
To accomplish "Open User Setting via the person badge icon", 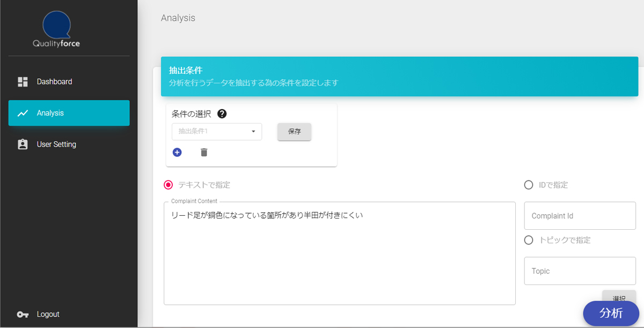I will [x=22, y=144].
